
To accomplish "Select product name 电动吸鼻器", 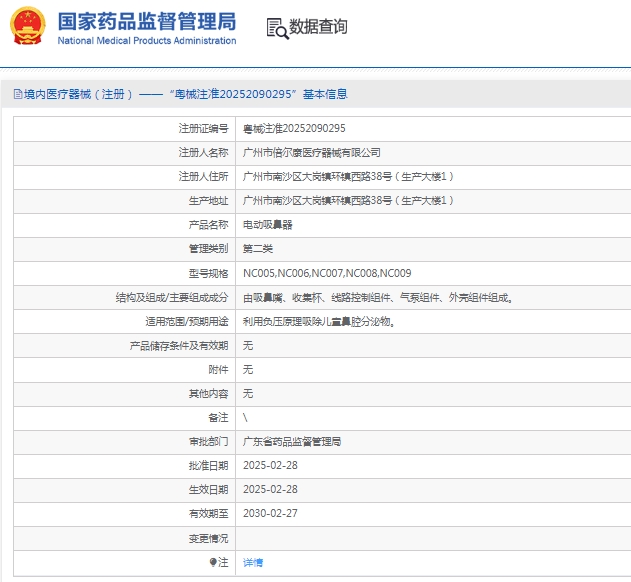I will [x=268, y=225].
